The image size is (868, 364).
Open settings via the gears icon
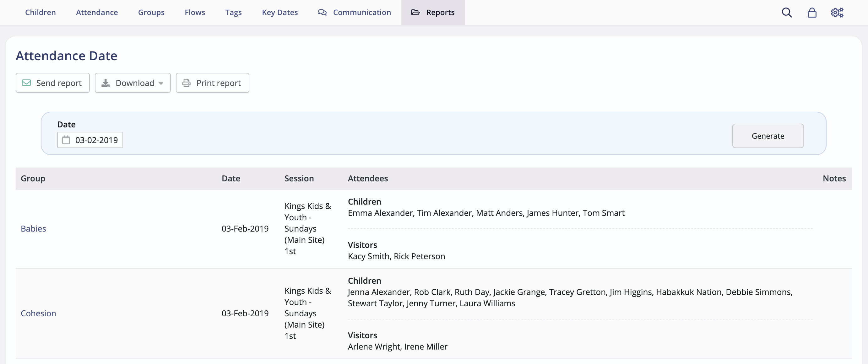point(837,13)
